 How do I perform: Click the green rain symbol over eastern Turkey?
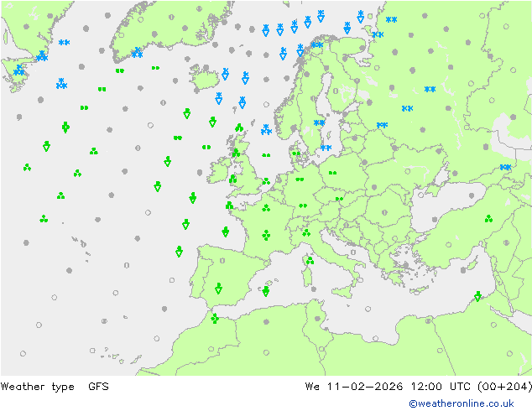pos(488,219)
